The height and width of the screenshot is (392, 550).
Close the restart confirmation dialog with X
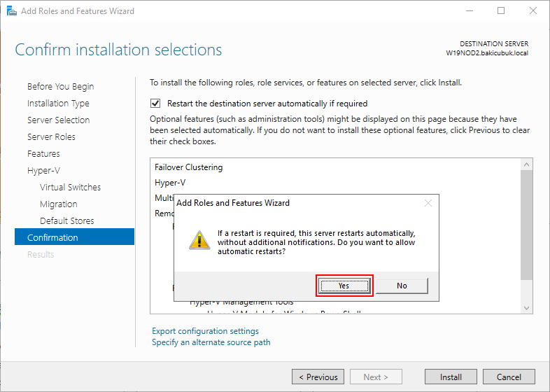pos(428,203)
